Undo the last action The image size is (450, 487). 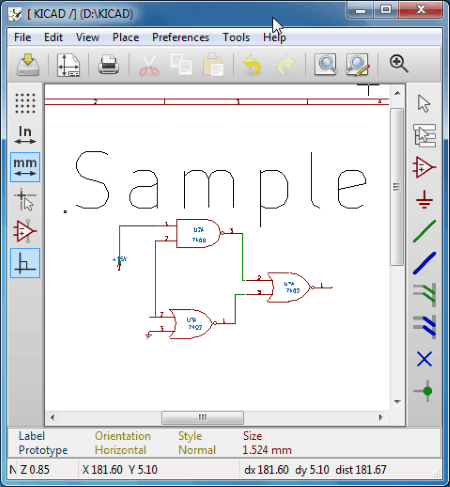click(x=252, y=64)
